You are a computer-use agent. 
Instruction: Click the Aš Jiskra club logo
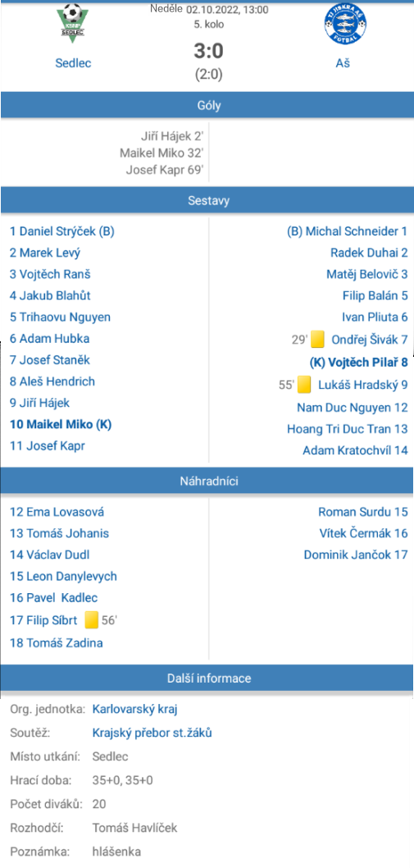click(345, 25)
